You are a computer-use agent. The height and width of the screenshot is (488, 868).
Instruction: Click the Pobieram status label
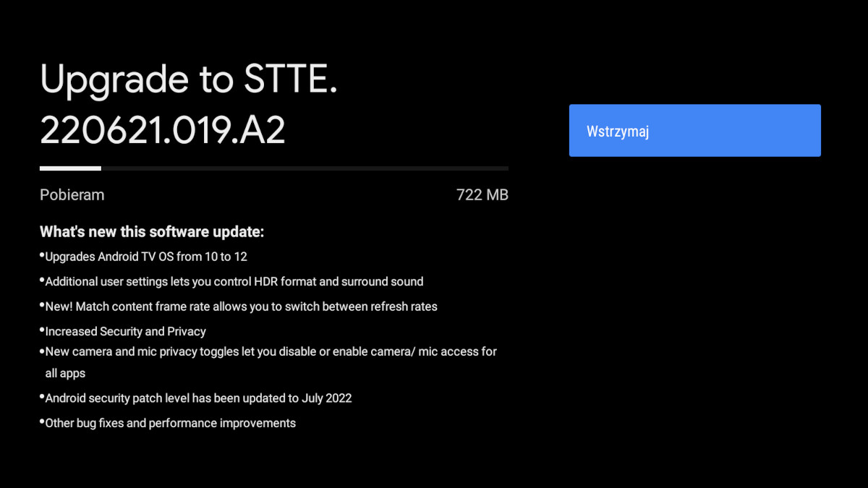pos(72,194)
